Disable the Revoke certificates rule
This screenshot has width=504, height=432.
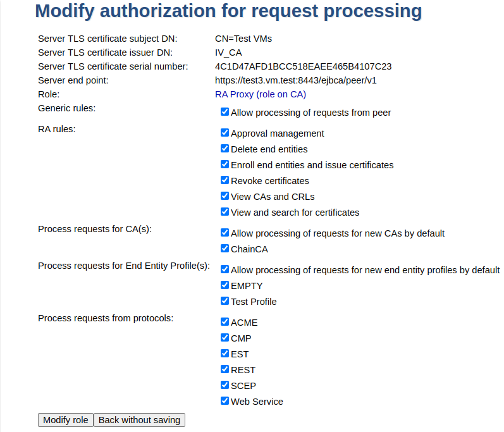pos(224,180)
